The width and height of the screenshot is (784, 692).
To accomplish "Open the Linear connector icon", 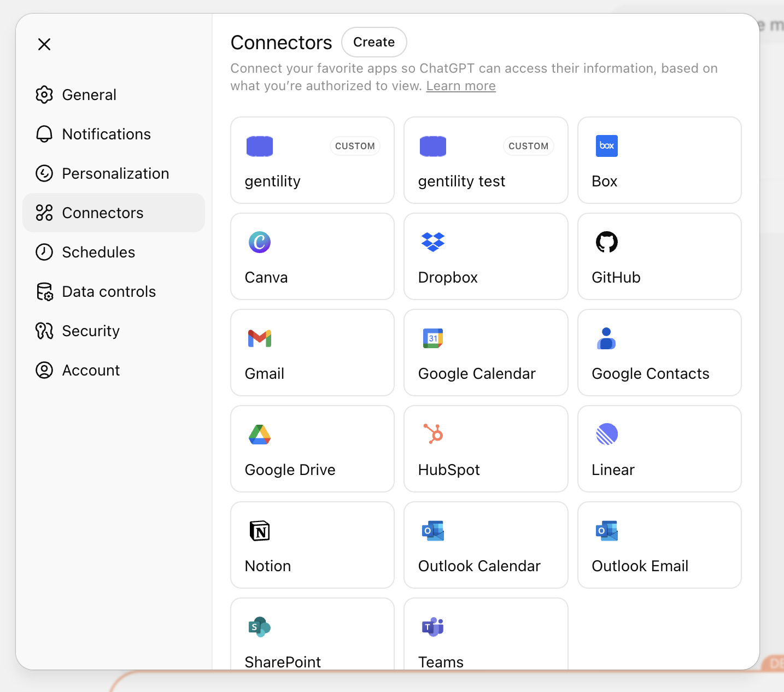I will tap(606, 435).
